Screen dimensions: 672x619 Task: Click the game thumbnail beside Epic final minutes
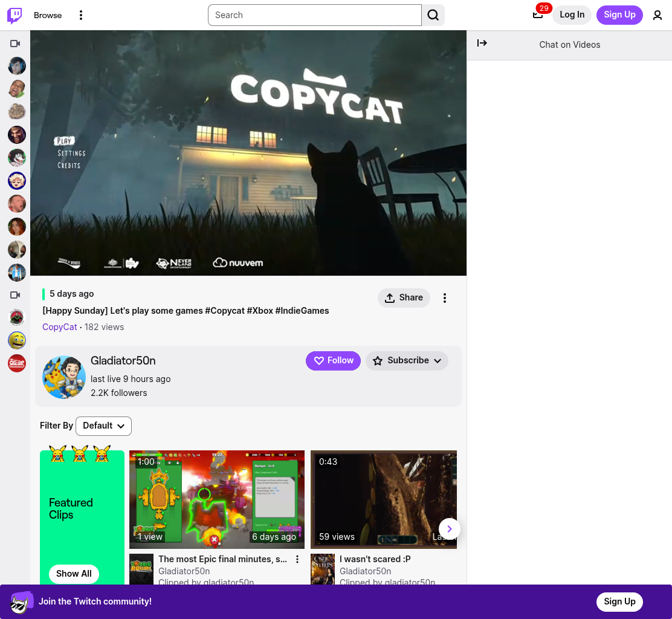(x=141, y=569)
